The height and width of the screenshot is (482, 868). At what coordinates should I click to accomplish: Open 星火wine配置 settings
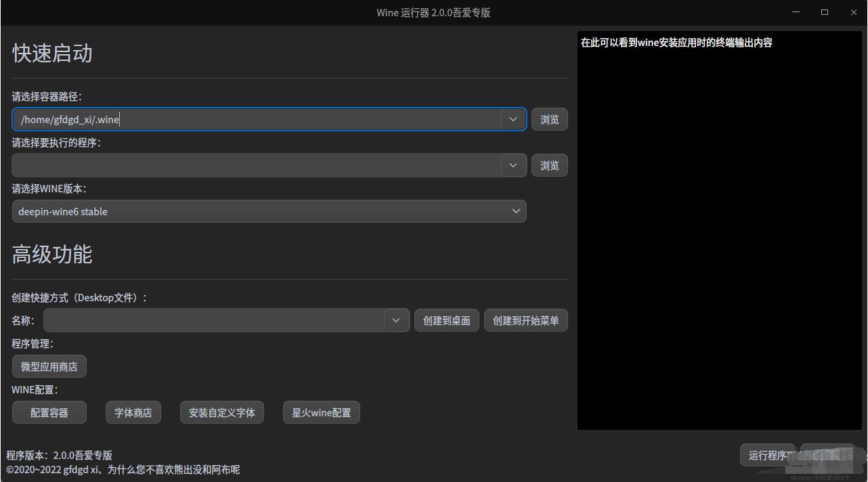click(x=322, y=412)
